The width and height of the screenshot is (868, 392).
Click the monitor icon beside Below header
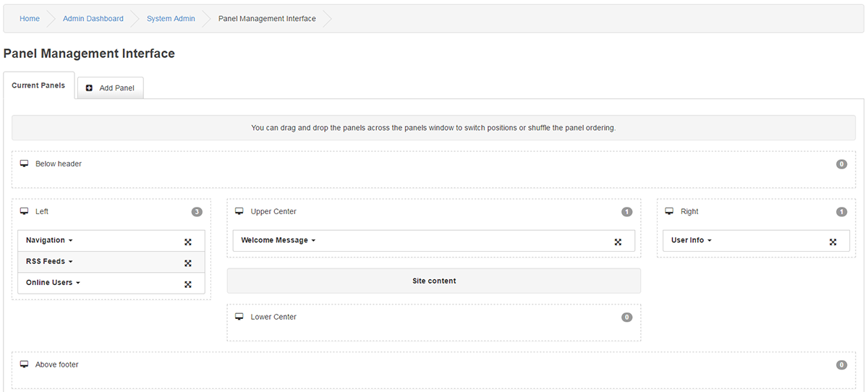coord(24,164)
